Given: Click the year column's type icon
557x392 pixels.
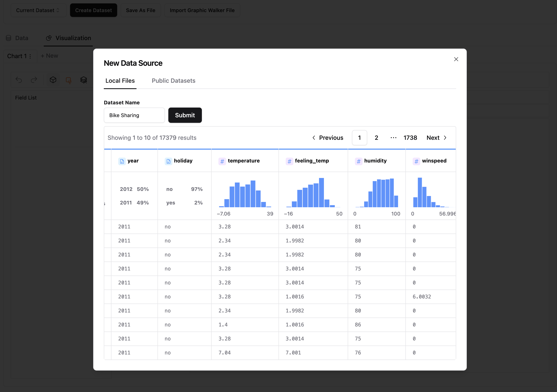Looking at the screenshot, I should pyautogui.click(x=122, y=161).
